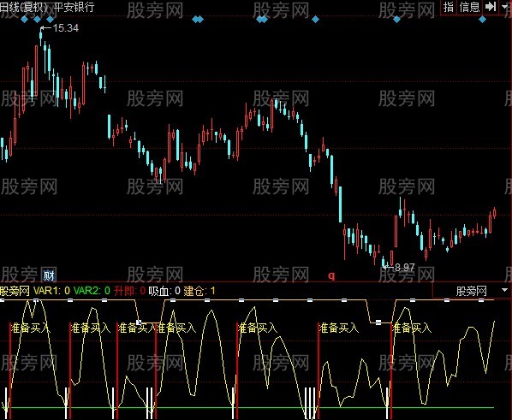Click the red q marker icon
Image resolution: width=512 pixels, height=420 pixels.
pyautogui.click(x=331, y=276)
